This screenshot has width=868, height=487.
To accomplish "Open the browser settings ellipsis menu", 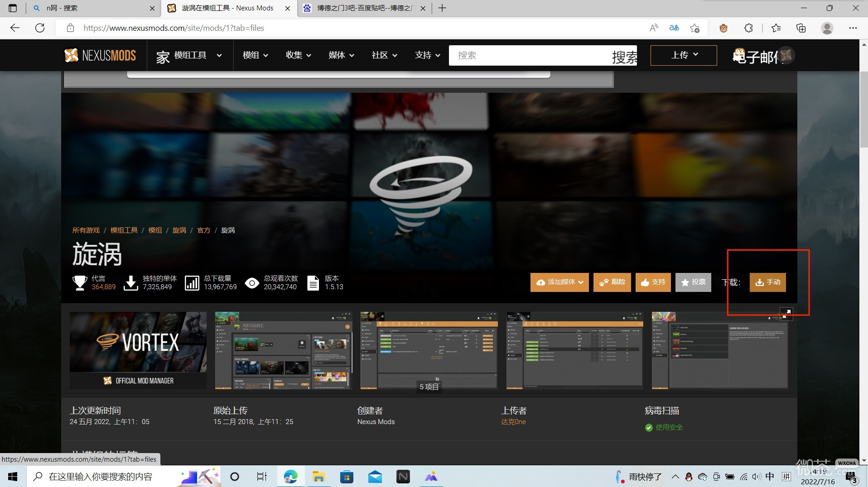I will point(853,28).
